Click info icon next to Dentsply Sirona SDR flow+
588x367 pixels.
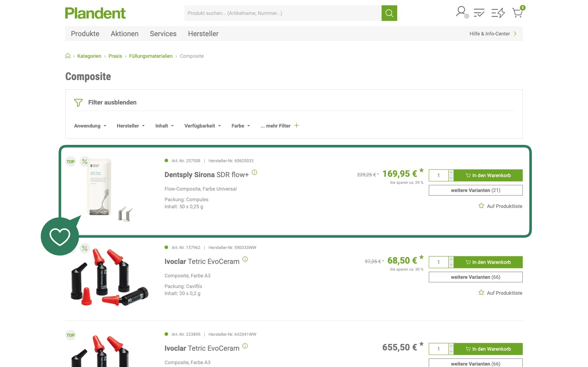254,173
